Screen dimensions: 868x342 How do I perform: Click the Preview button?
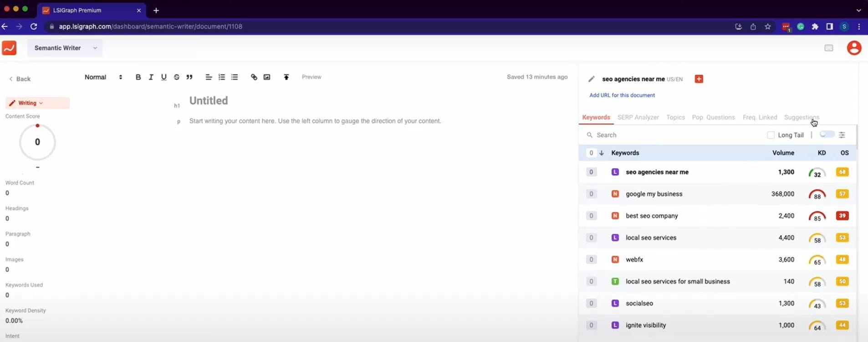coord(311,77)
